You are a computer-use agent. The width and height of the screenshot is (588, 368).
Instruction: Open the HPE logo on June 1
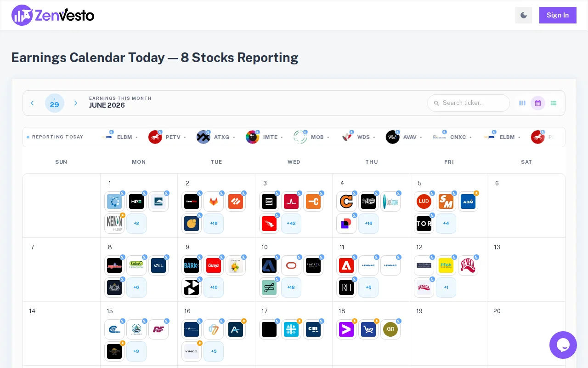click(136, 201)
